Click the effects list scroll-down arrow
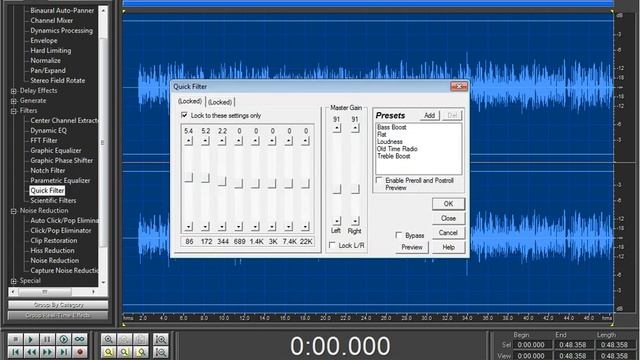This screenshot has height=360, width=640. coord(103,282)
